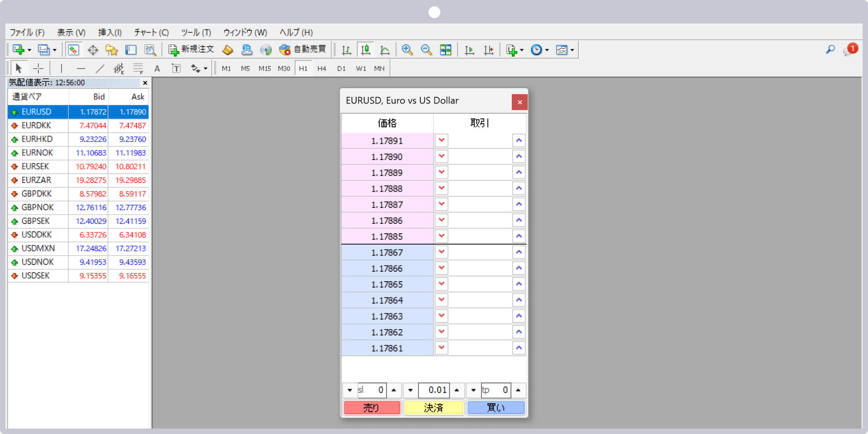868x434 pixels.
Task: Select the Crosshair cursor tool
Action: tap(38, 69)
